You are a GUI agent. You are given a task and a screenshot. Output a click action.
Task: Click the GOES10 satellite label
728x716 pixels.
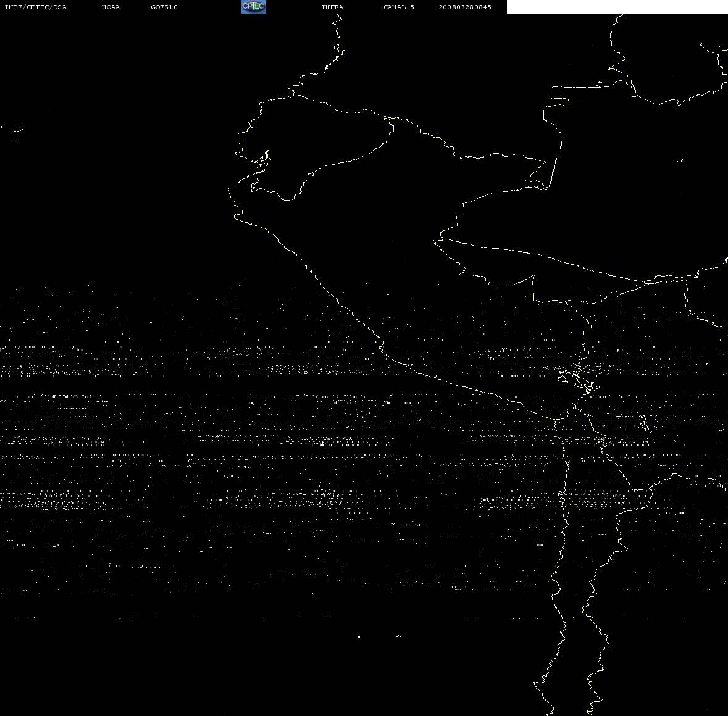[164, 7]
